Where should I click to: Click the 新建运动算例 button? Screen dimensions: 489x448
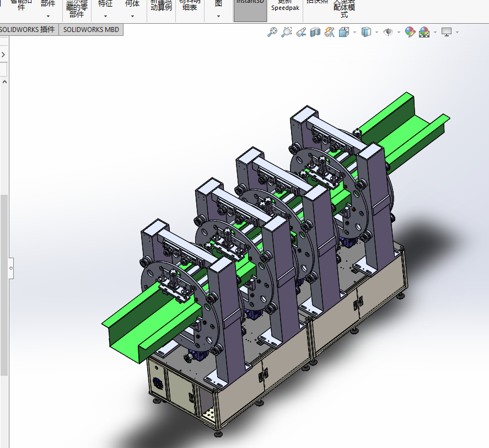[x=161, y=6]
